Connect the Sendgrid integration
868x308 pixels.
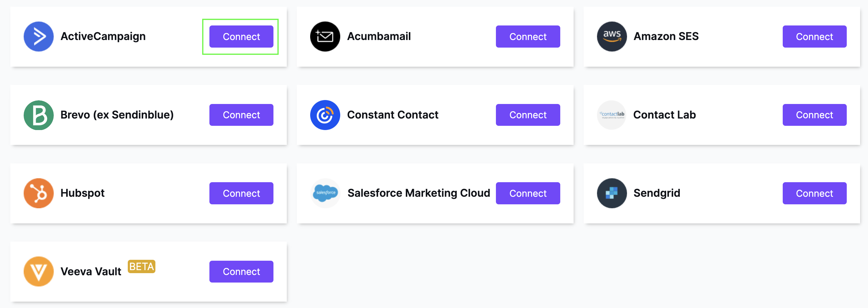(814, 193)
